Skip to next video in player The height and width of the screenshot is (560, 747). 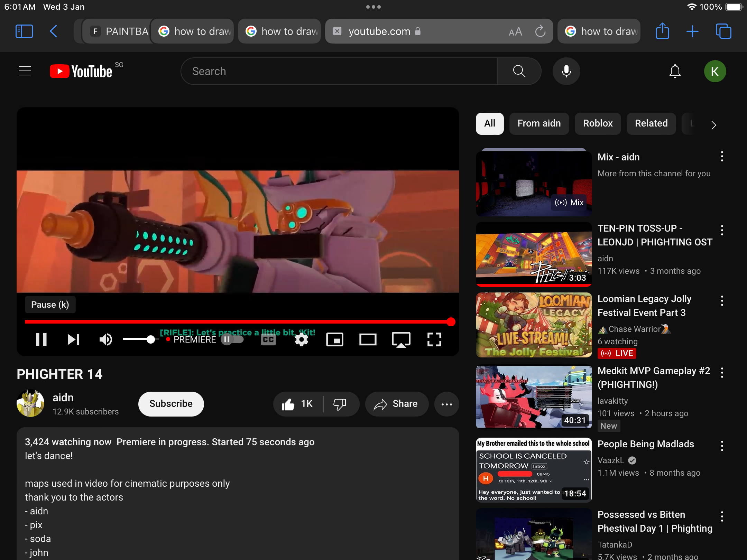73,339
